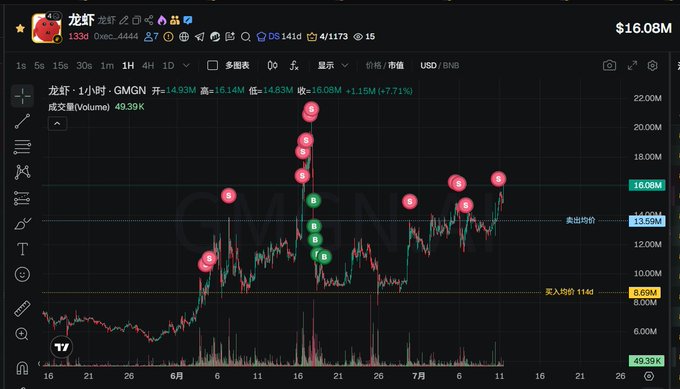Toggle the magnet snap mode
Image resolution: width=680 pixels, height=389 pixels.
coord(22,368)
